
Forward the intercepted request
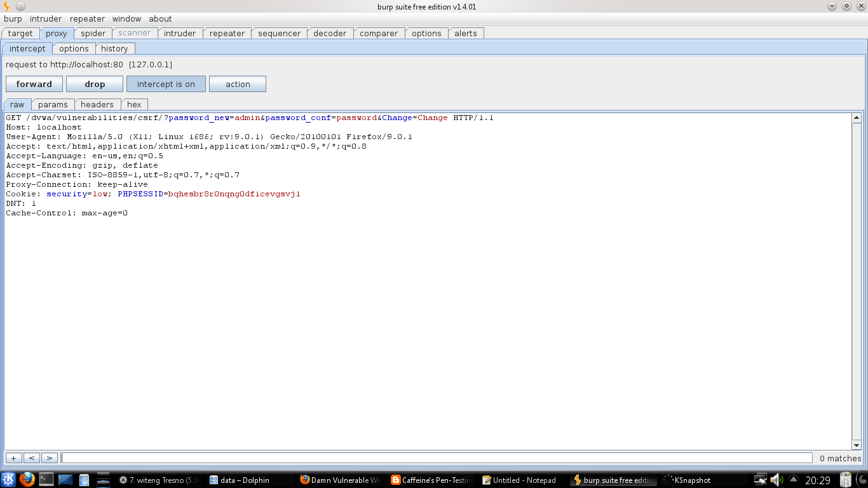pos(34,84)
